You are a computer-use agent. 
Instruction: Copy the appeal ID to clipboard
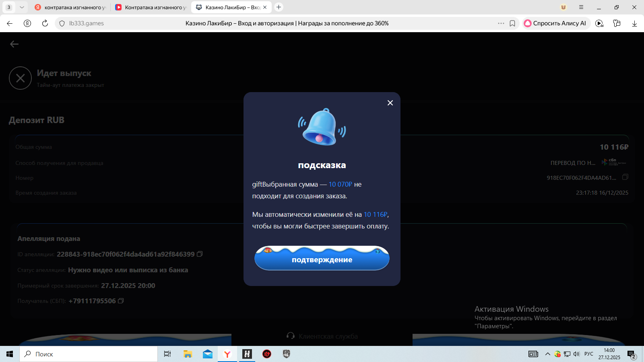click(200, 254)
